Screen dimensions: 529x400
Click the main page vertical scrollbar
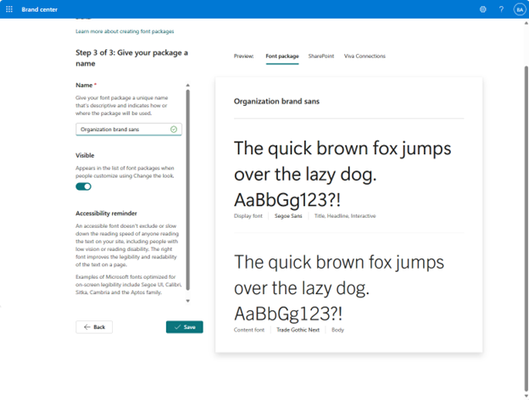point(526,223)
